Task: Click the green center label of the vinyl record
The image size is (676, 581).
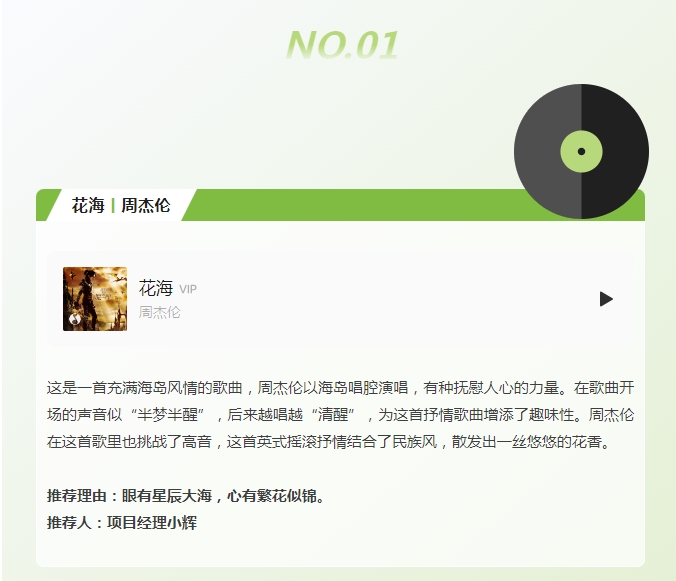Action: (581, 151)
